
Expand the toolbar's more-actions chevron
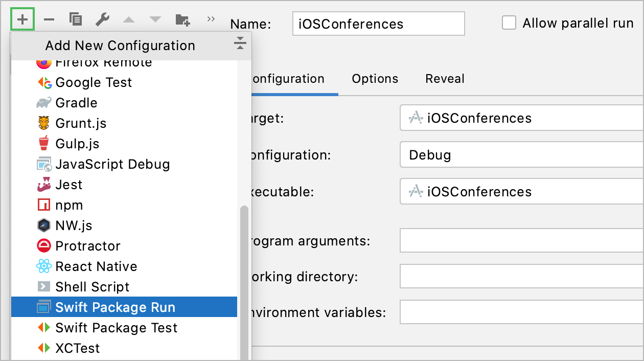point(211,19)
